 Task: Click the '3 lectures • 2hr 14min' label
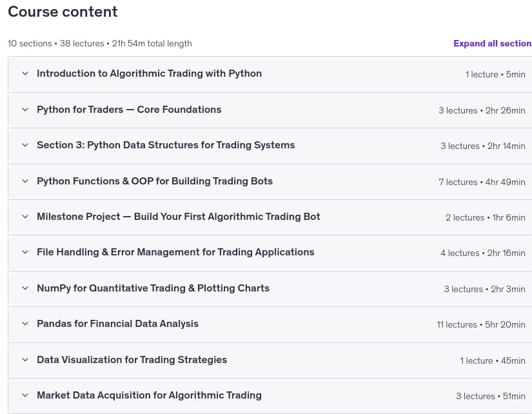483,146
